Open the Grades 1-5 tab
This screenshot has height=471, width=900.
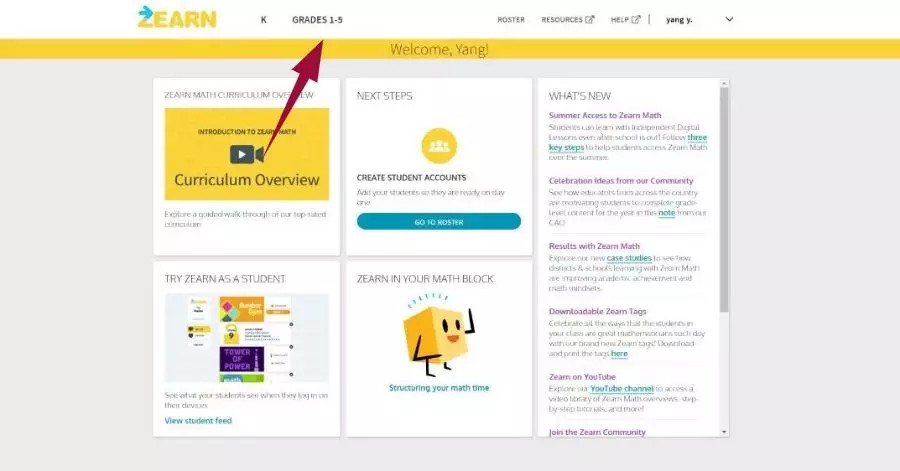317,20
